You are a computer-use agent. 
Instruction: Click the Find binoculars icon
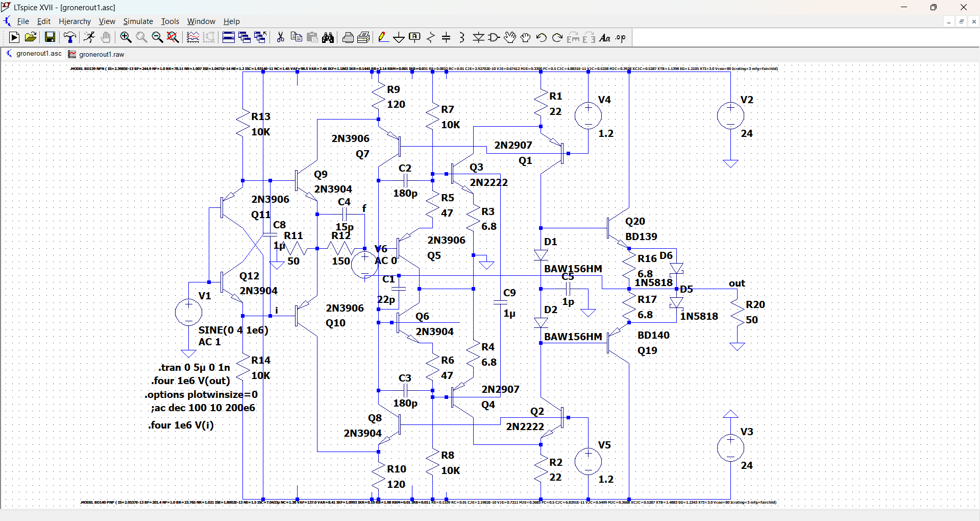(328, 37)
